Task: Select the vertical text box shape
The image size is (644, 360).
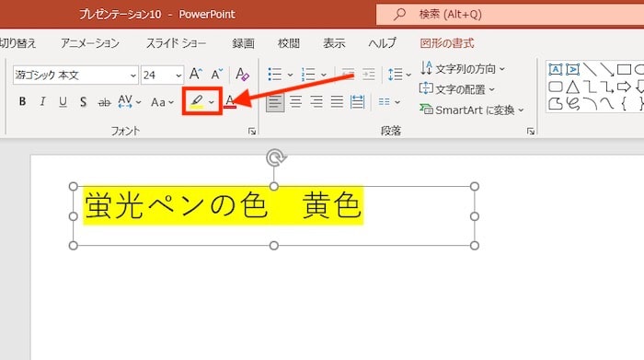Action: [x=572, y=69]
